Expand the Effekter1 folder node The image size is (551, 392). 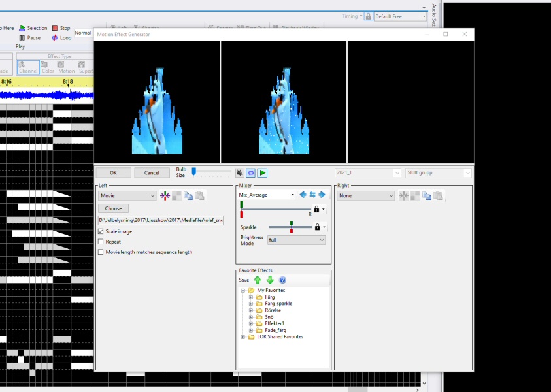251,323
